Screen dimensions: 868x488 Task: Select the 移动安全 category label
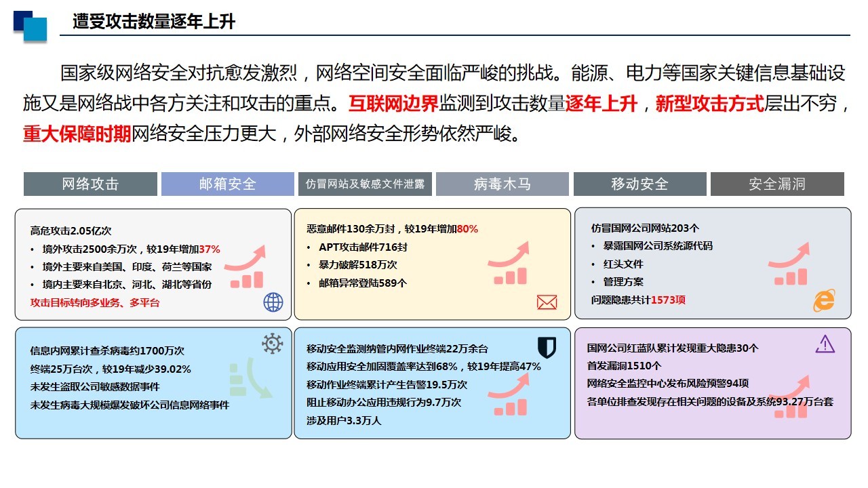tap(640, 184)
